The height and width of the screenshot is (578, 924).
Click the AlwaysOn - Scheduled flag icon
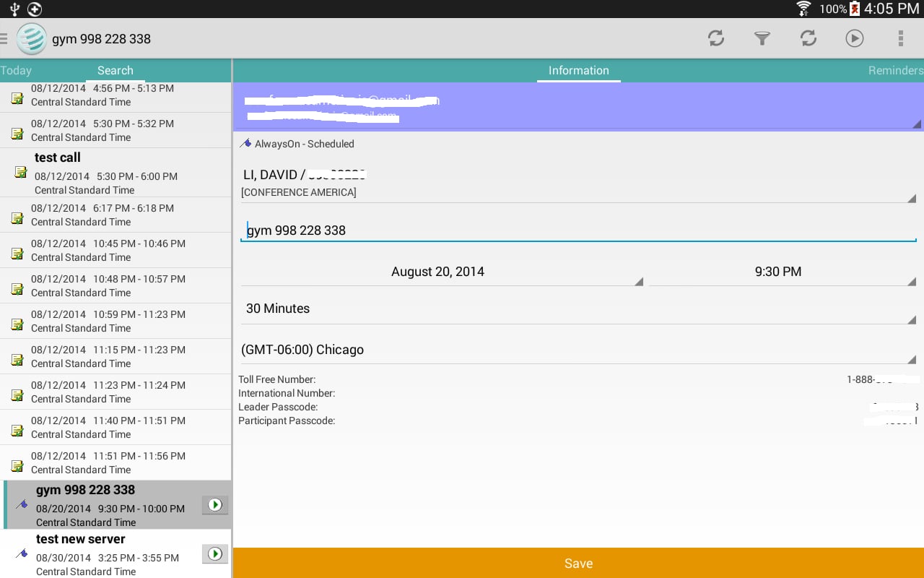245,144
